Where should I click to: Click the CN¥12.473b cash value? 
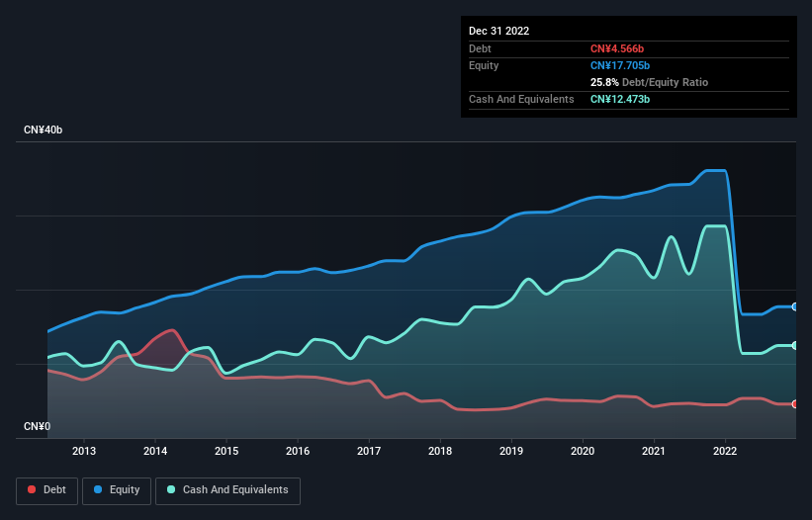click(x=620, y=99)
